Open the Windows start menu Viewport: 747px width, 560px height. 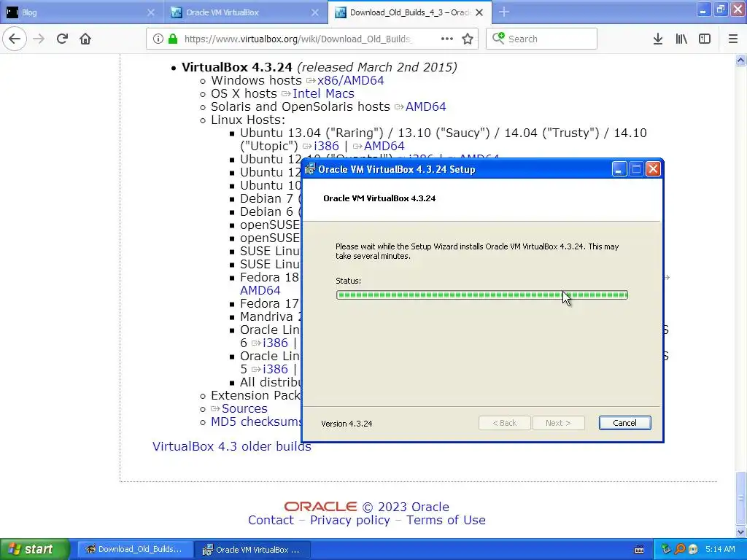[x=34, y=550]
